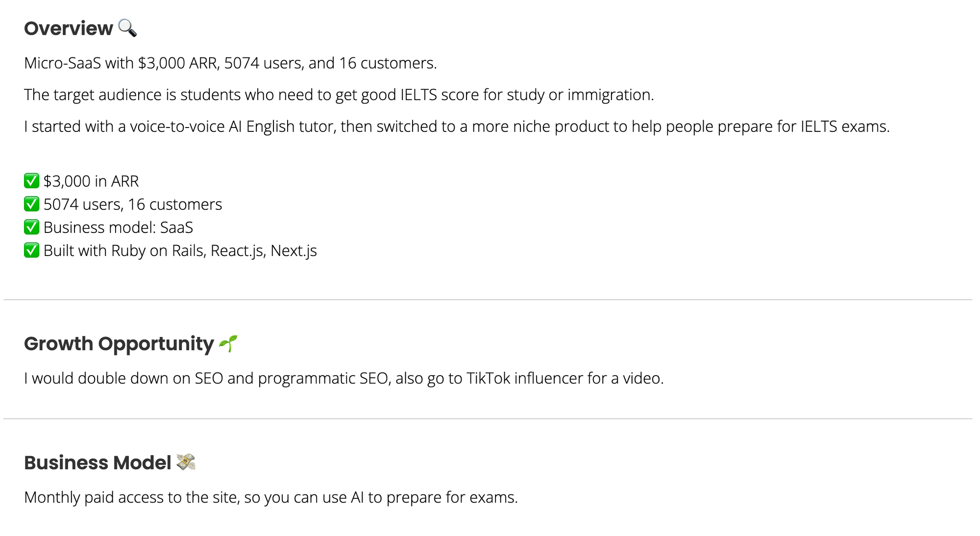
Task: Click the magnifying glass icon beside Overview
Action: (127, 28)
